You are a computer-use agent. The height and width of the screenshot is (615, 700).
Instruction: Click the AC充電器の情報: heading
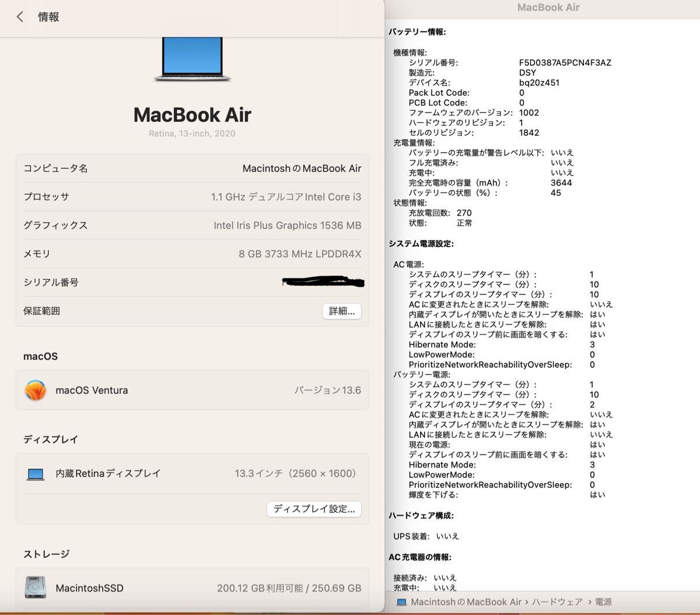pos(420,557)
